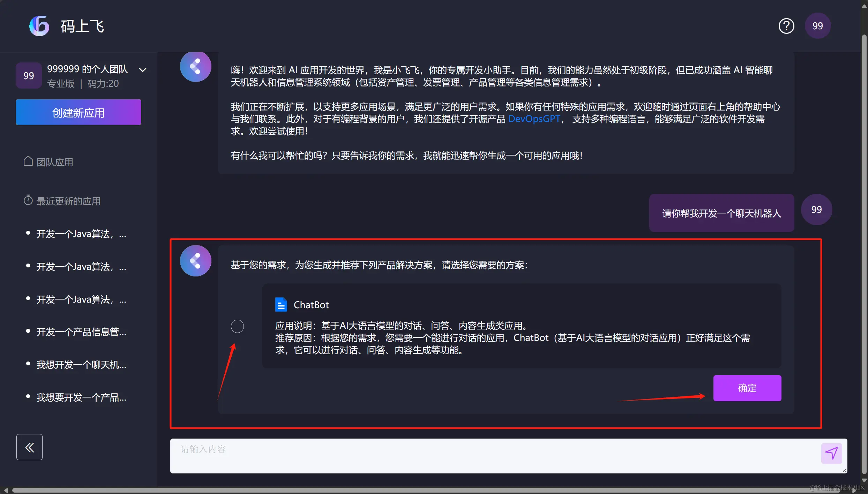Expand the 999999 的个人团队 team dropdown
The image size is (868, 494).
tap(143, 70)
